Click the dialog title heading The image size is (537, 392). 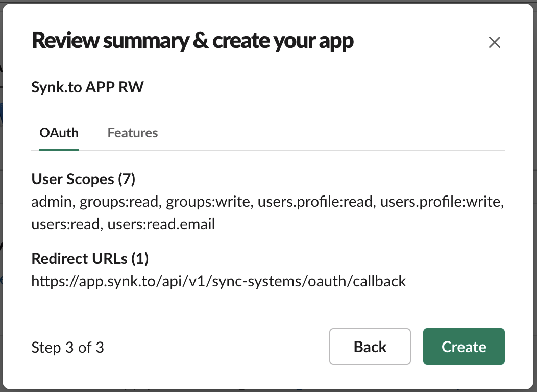pos(192,41)
